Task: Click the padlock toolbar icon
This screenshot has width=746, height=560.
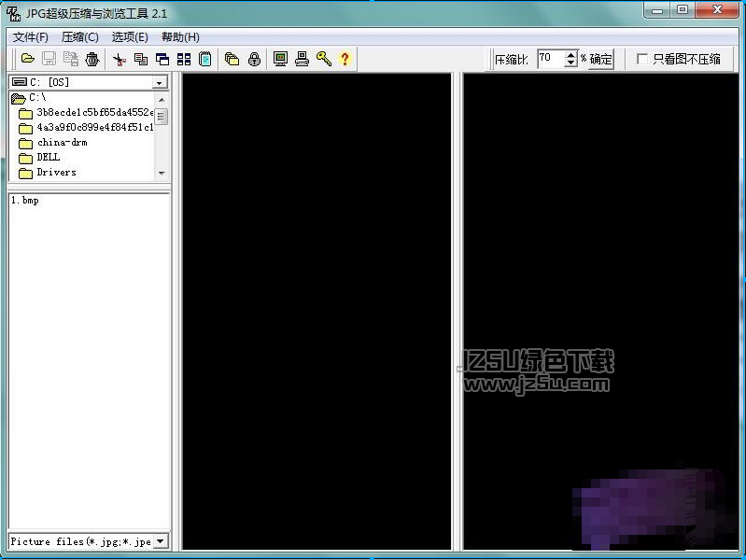Action: pyautogui.click(x=255, y=59)
